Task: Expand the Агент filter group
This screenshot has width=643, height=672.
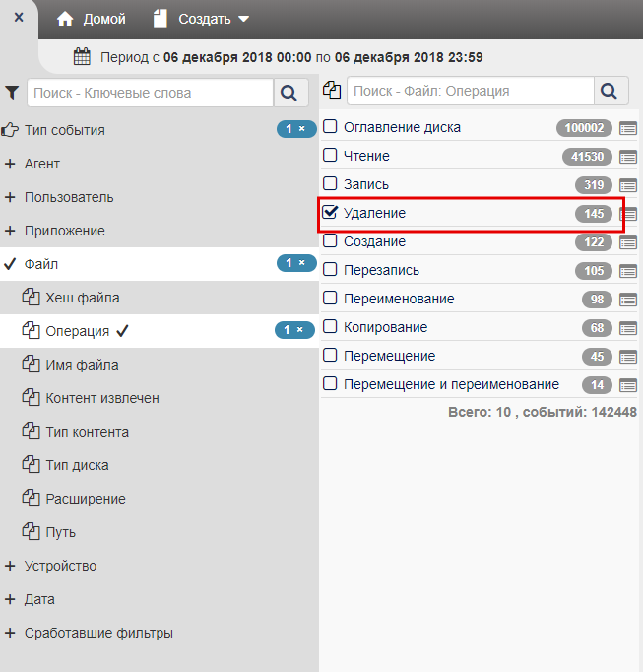Action: [10, 164]
